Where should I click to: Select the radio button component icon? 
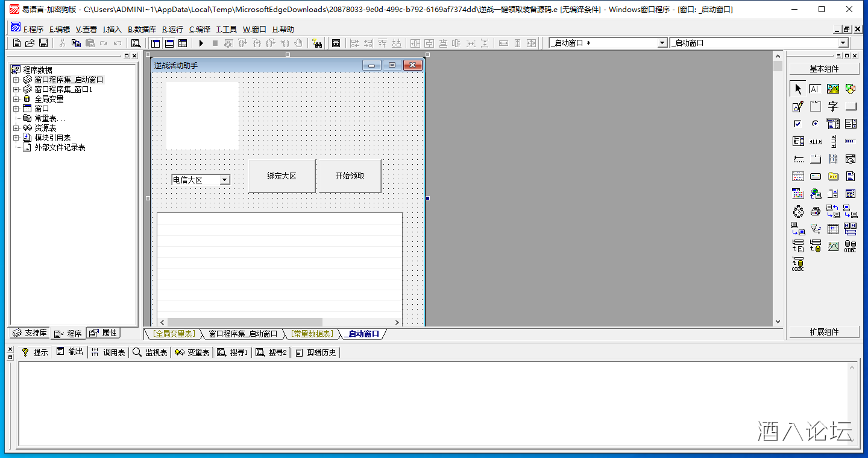(816, 124)
